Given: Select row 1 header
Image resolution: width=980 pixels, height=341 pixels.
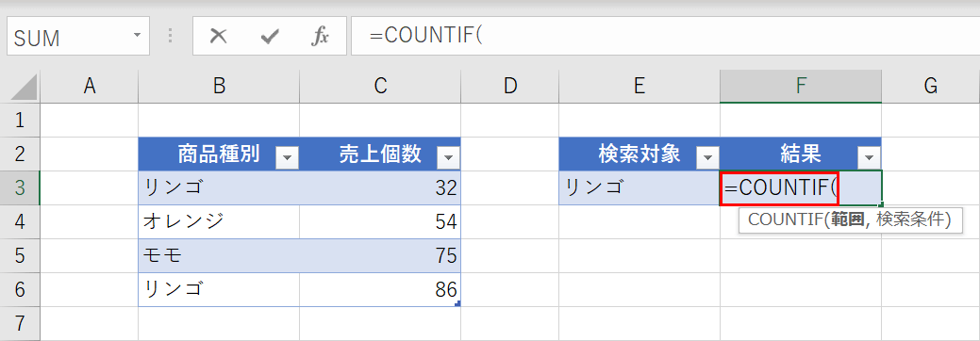Looking at the screenshot, I should (20, 120).
